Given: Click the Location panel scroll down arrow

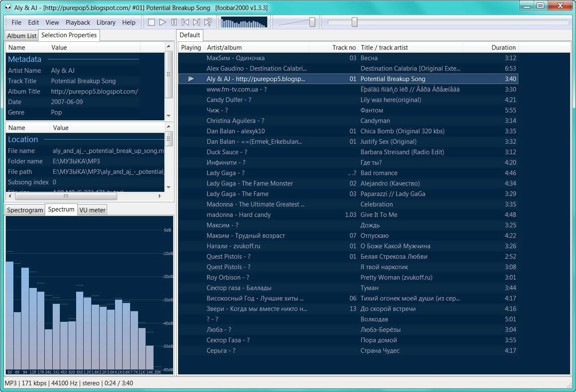Looking at the screenshot, I should point(169,188).
